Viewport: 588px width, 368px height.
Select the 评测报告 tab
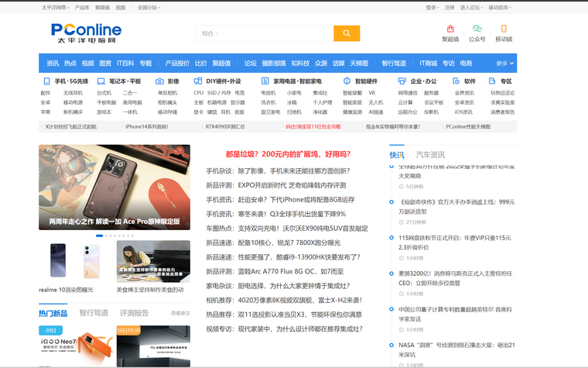point(134,313)
